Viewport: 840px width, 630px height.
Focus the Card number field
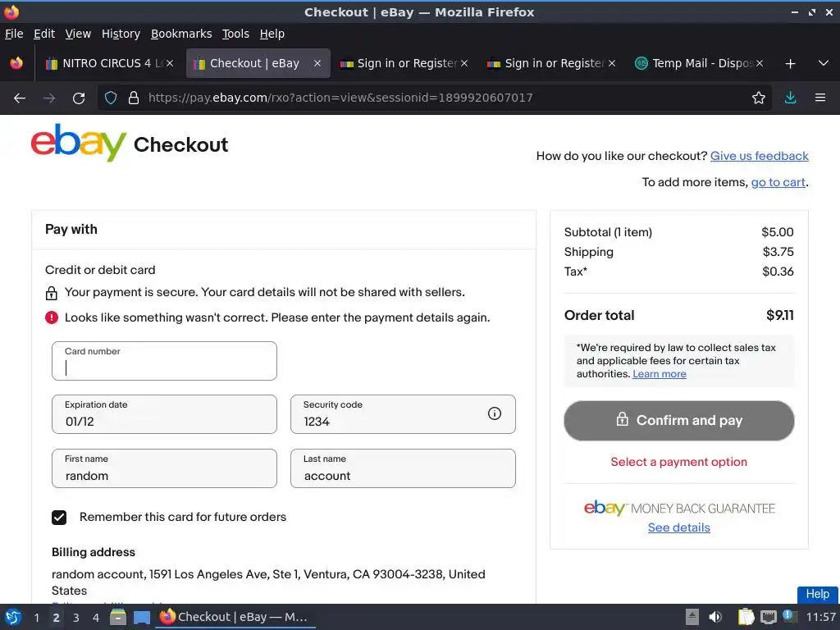[164, 361]
